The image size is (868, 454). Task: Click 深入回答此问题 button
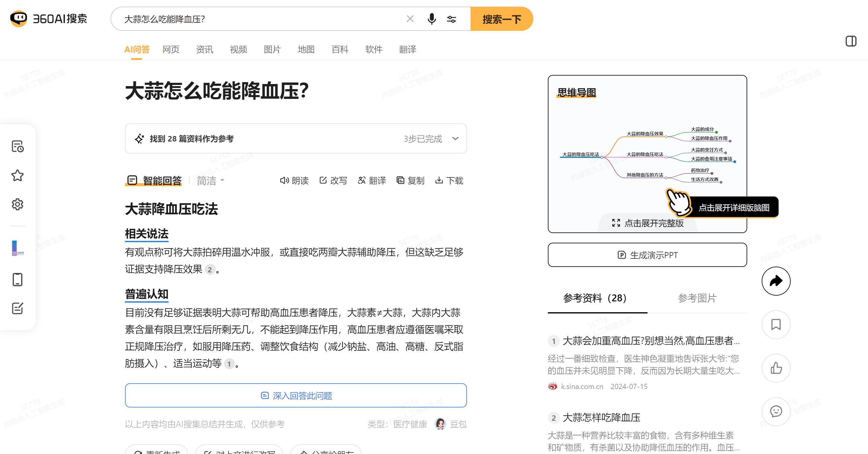[296, 395]
